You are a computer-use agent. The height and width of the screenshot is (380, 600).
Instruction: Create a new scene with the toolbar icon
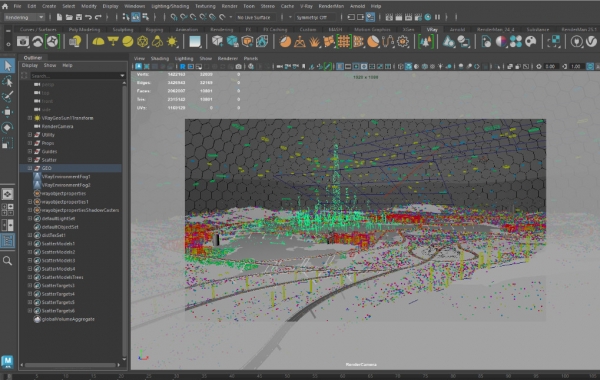click(59, 17)
